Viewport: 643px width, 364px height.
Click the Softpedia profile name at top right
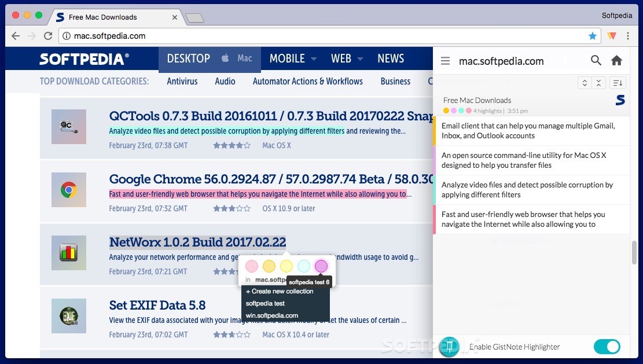coord(617,16)
